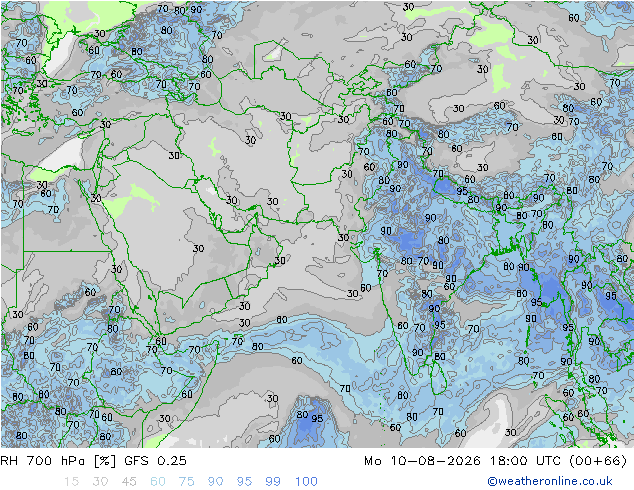Open the weatheronline.co.uk copyright link
The image size is (634, 490).
(549, 481)
